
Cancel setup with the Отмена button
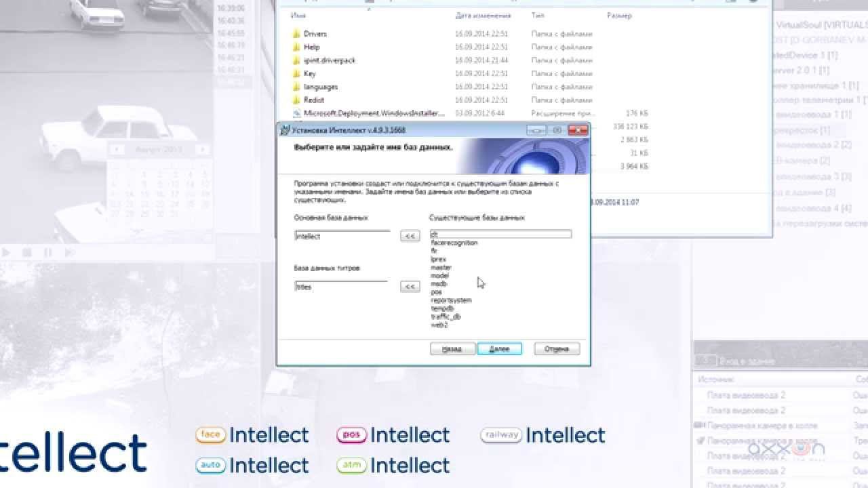(x=557, y=349)
